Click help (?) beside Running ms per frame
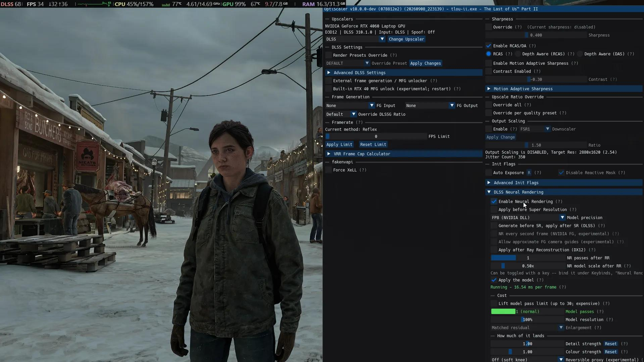The image size is (644, 362). tap(562, 287)
